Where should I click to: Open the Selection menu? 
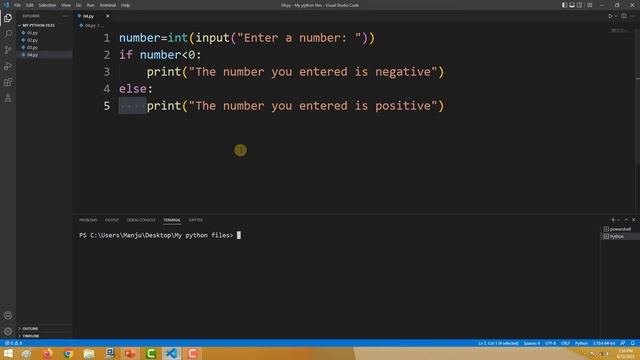[x=47, y=5]
